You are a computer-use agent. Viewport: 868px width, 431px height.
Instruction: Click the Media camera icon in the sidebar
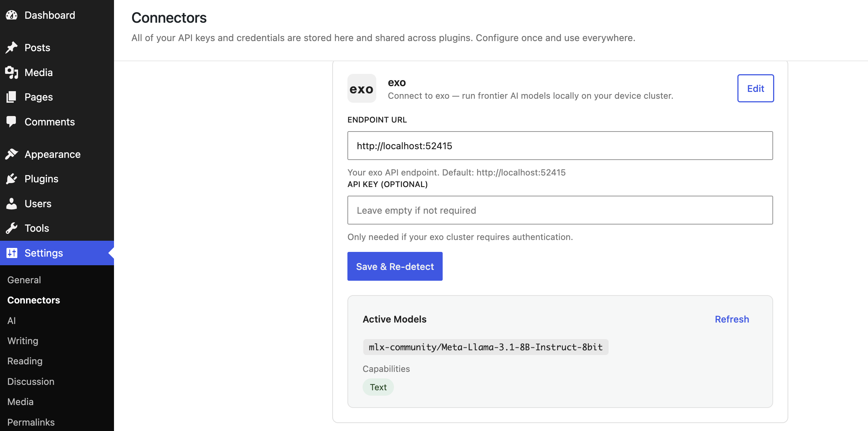click(x=12, y=72)
